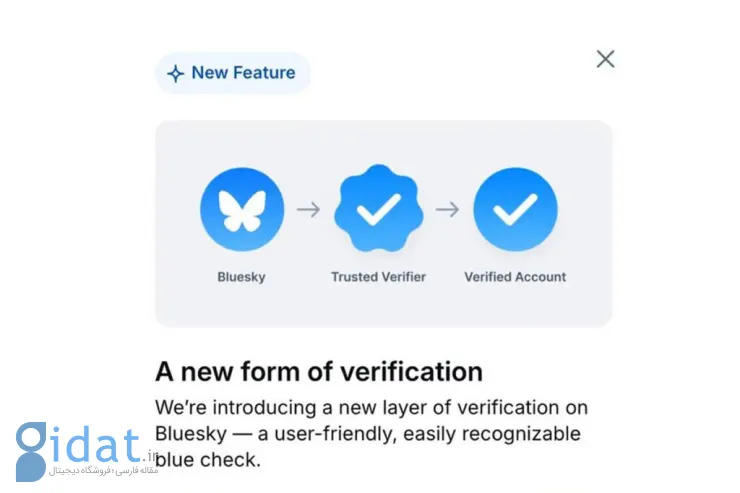Click the blue g symbol of the gidat logo

31,451
